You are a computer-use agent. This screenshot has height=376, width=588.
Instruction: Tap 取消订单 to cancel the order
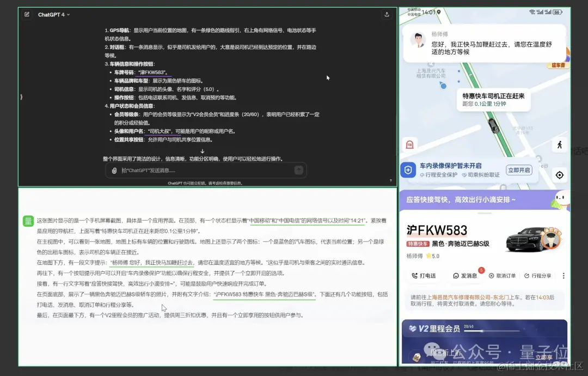pos(492,275)
